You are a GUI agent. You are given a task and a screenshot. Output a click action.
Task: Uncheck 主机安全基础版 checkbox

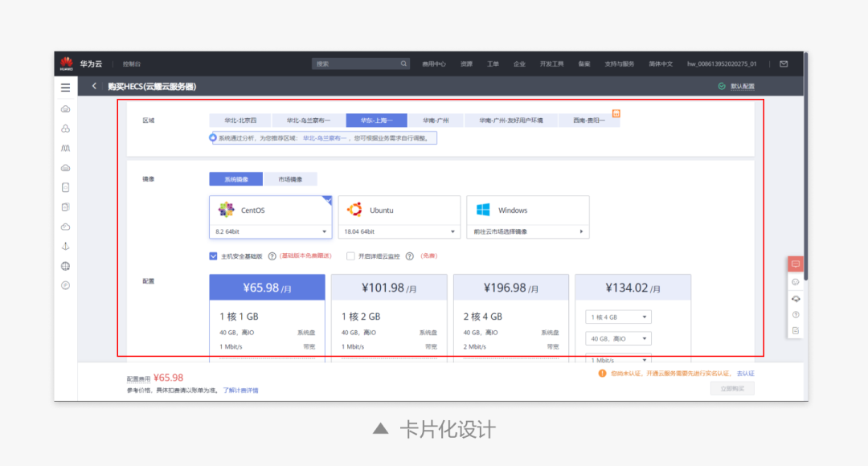(213, 256)
